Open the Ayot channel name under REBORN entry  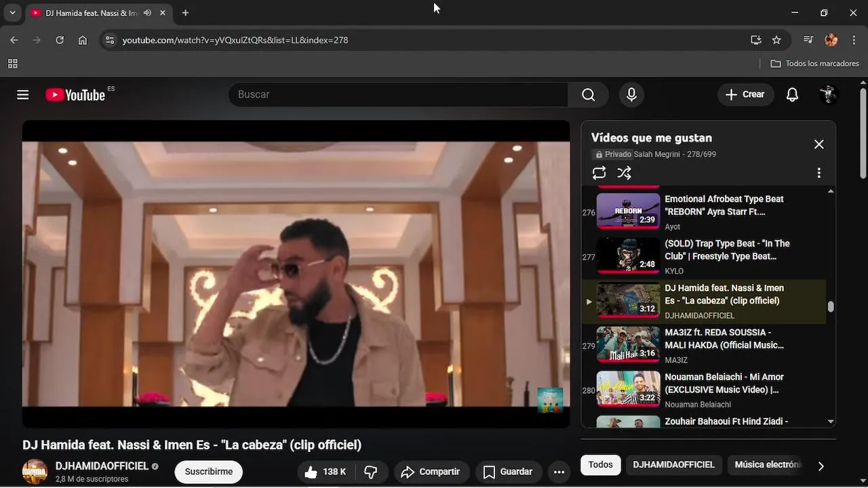pyautogui.click(x=672, y=227)
